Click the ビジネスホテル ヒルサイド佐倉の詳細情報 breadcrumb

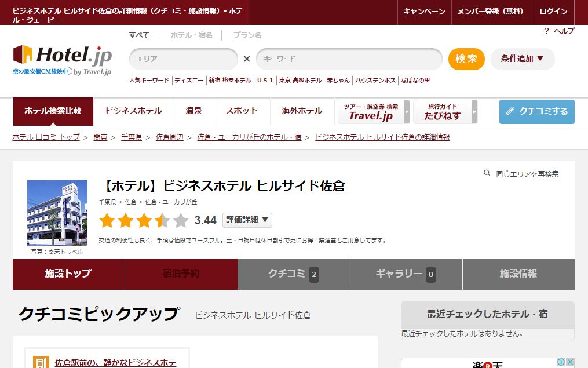coord(382,137)
